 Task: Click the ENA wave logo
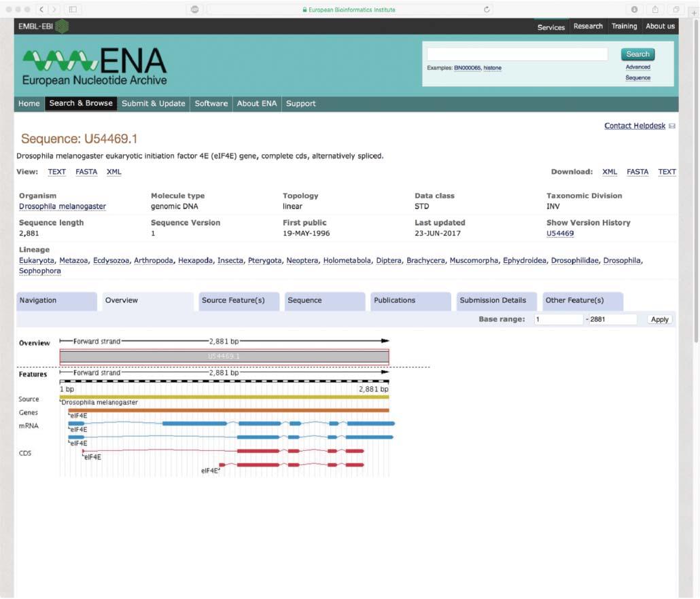pos(60,60)
